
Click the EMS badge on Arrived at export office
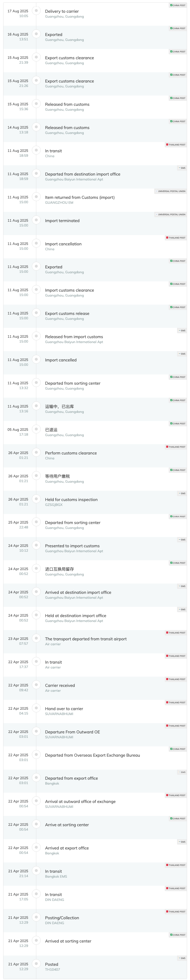pos(182,842)
